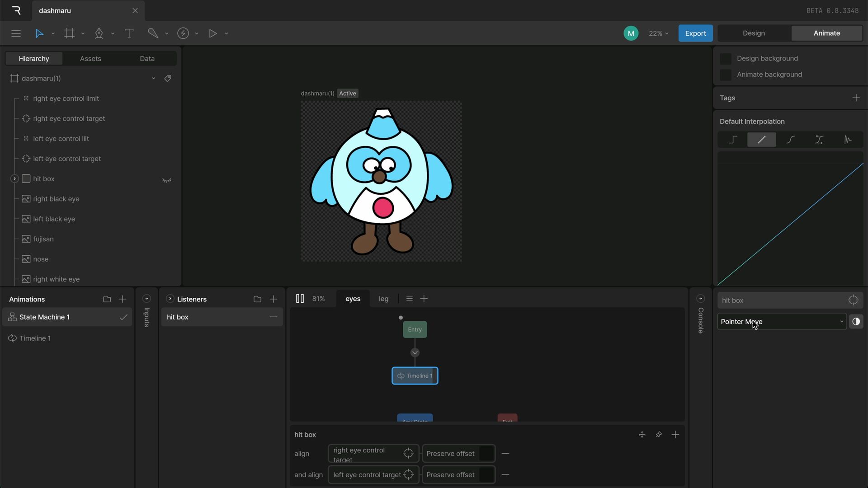This screenshot has width=868, height=488.
Task: Select the Artboard tool
Action: (x=69, y=33)
